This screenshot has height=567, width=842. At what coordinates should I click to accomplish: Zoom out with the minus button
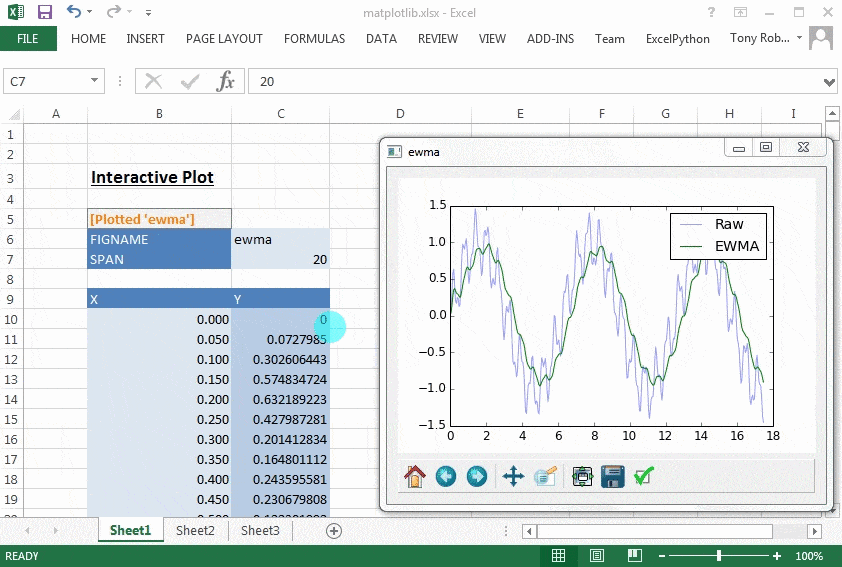point(662,556)
